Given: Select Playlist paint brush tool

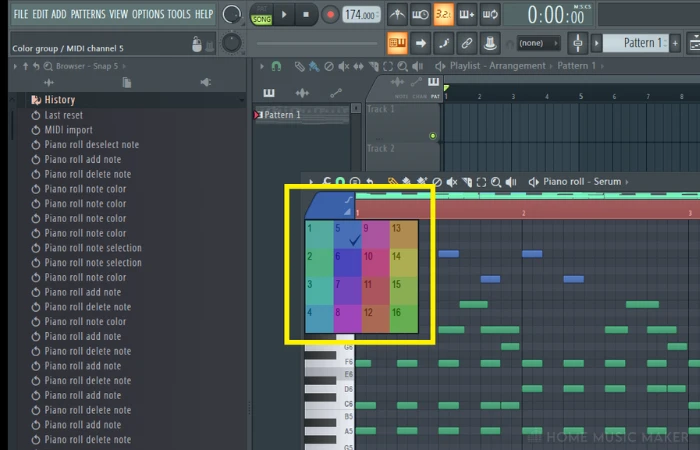Looking at the screenshot, I should (x=314, y=67).
